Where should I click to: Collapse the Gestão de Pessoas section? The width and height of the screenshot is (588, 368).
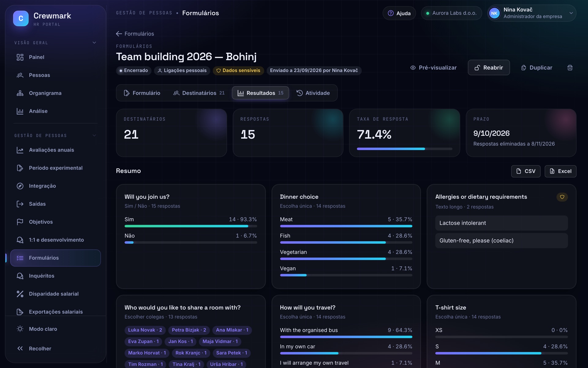tap(94, 136)
